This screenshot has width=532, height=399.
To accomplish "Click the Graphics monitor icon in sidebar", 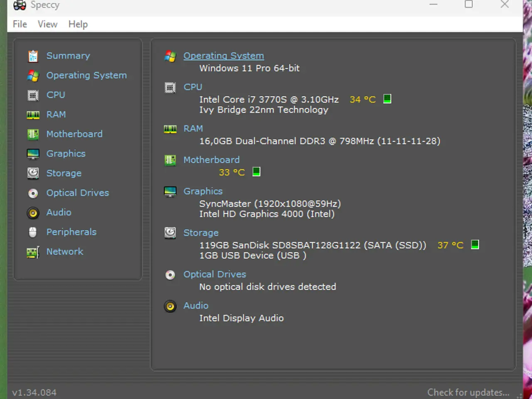I will [x=33, y=154].
